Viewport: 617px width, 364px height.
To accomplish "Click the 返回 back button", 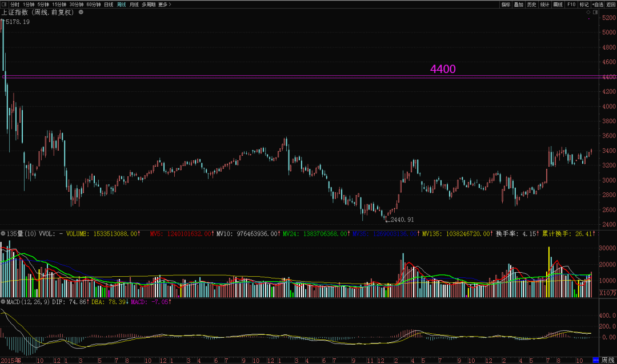I will coord(611,5).
